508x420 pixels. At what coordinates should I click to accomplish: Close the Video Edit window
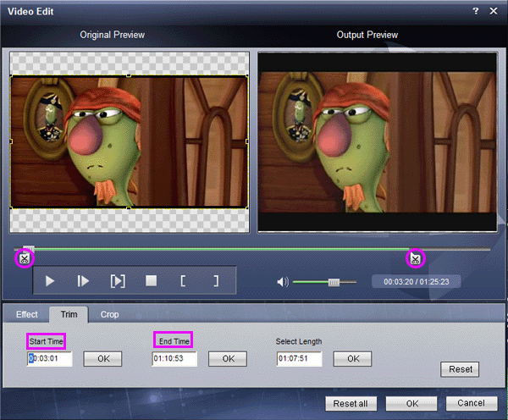(494, 11)
